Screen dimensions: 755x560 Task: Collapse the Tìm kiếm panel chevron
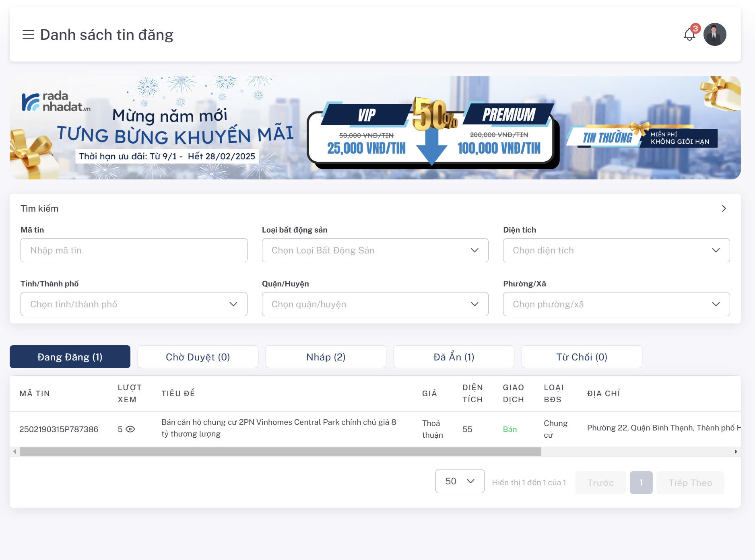pyautogui.click(x=724, y=208)
